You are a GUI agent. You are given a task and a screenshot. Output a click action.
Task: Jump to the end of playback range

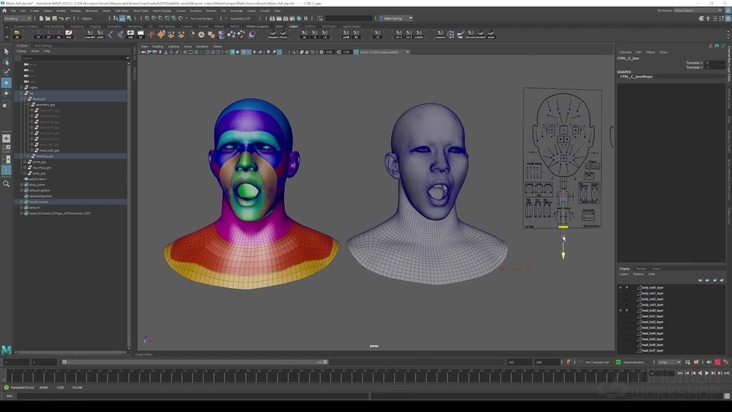coord(726,373)
